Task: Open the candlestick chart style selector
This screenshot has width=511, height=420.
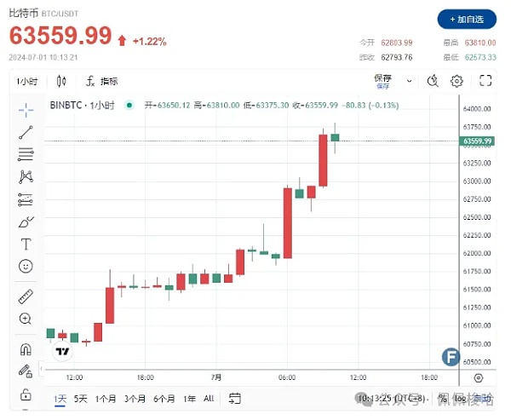Action: [x=61, y=81]
